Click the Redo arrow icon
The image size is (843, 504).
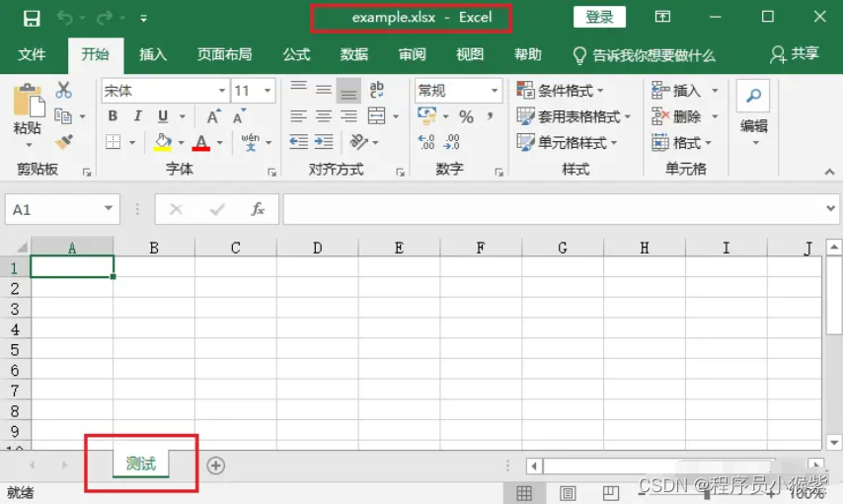(x=105, y=19)
